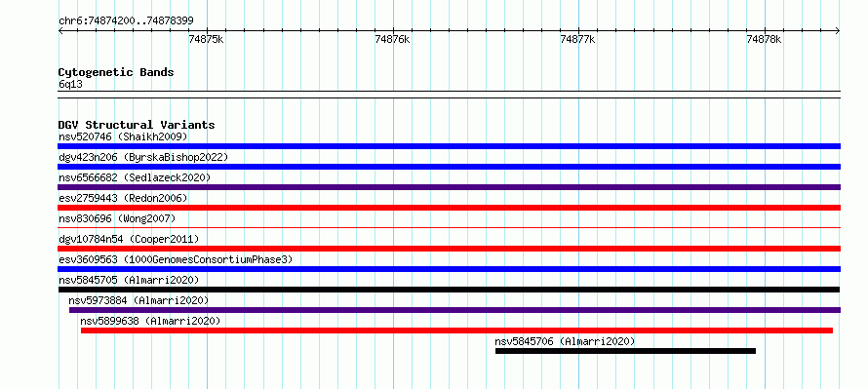Click the blue bar for dgv423n206

[x=449, y=167]
